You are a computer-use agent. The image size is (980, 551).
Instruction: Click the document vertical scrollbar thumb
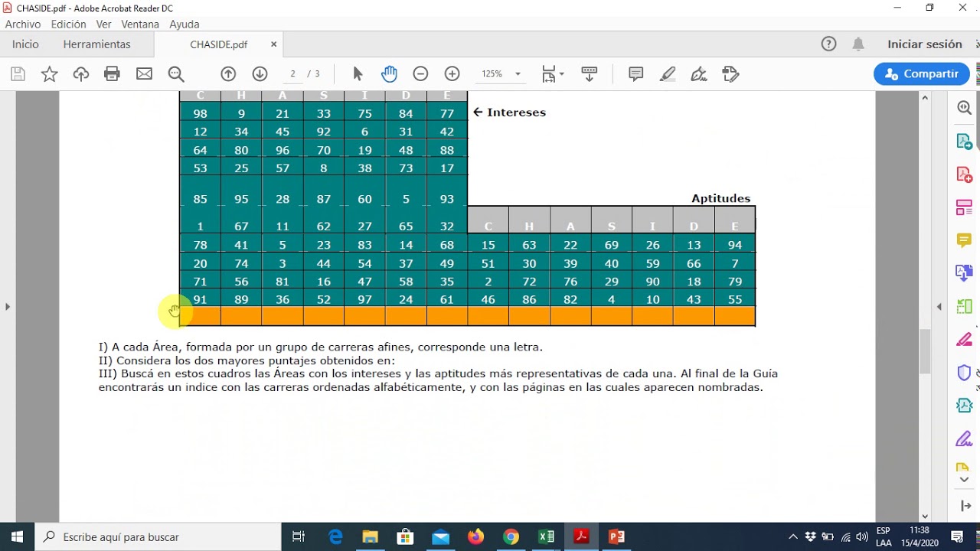[x=925, y=351]
